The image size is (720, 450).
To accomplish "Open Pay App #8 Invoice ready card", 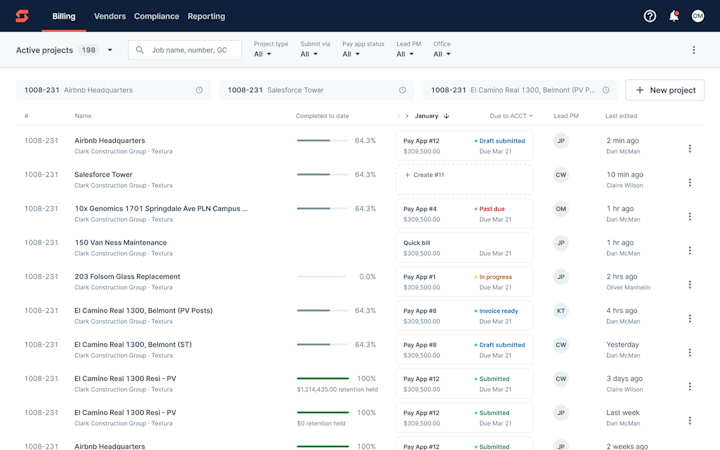I will click(x=464, y=315).
